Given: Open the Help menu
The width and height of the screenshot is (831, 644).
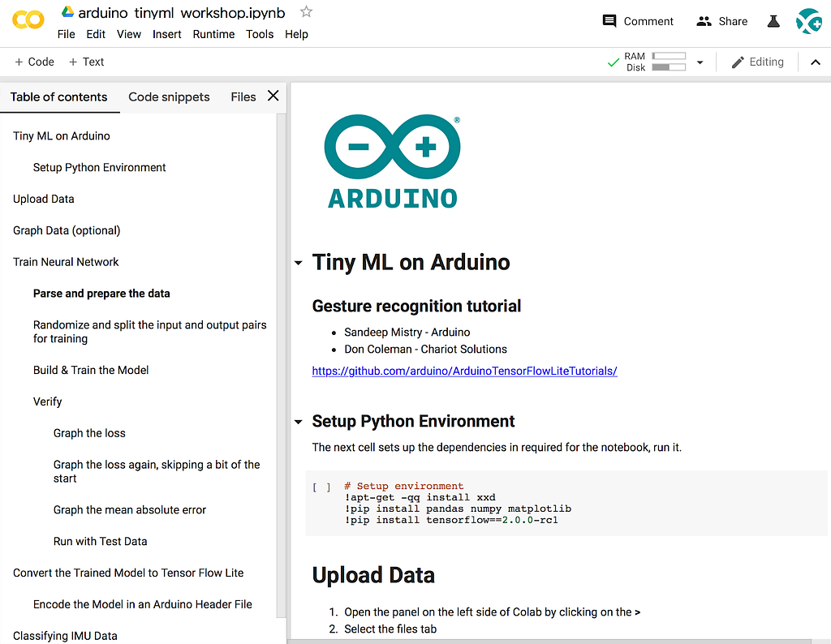Looking at the screenshot, I should pyautogui.click(x=296, y=34).
